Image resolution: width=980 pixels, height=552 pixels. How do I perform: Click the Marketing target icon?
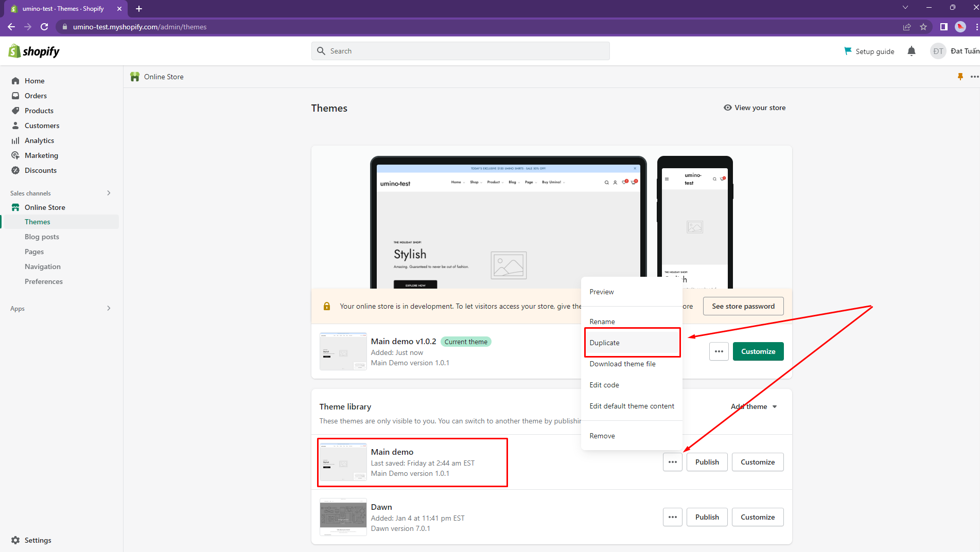point(15,155)
